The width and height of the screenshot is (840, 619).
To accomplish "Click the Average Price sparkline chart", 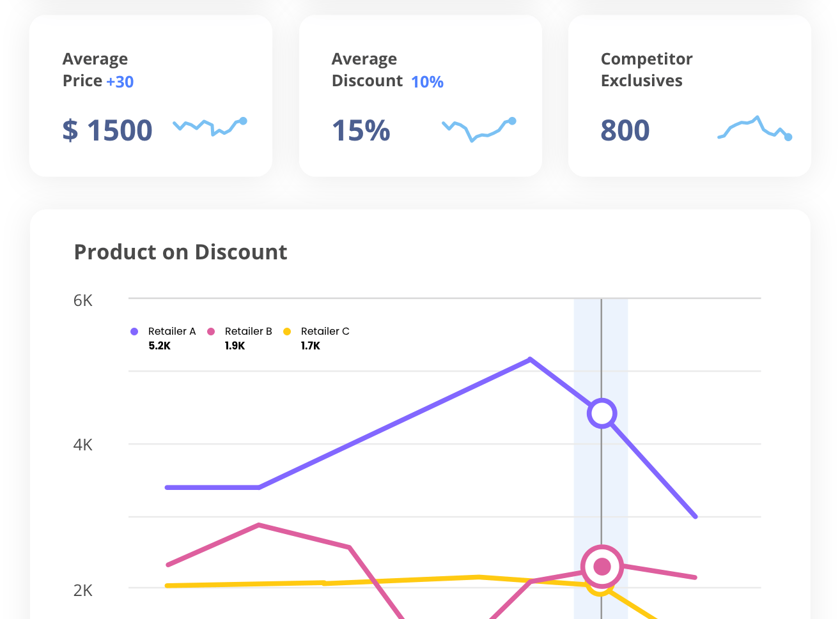I will [210, 126].
